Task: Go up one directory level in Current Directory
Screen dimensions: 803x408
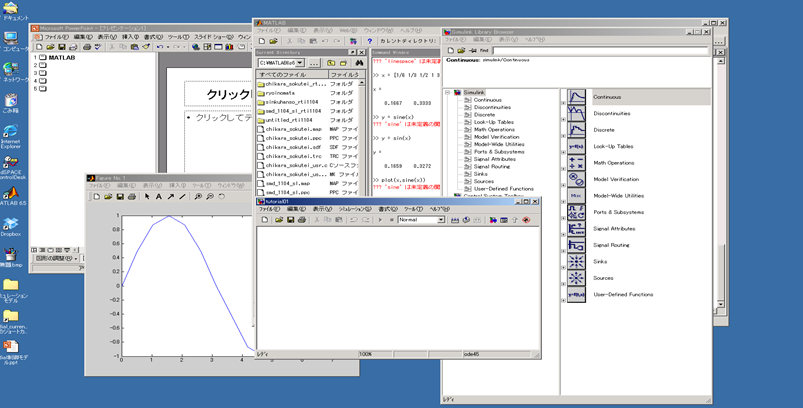Action: point(331,63)
